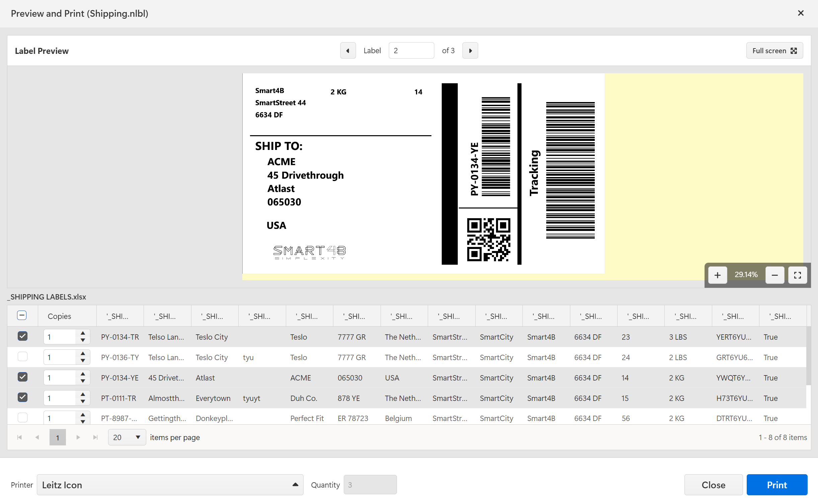Zoom out of the label preview
This screenshot has height=504, width=818.
pyautogui.click(x=774, y=275)
